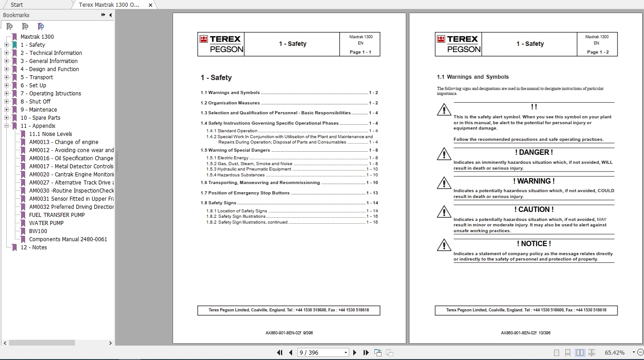Follow contents link 1.7 Position of Emergency Stop Buttons

(x=289, y=193)
